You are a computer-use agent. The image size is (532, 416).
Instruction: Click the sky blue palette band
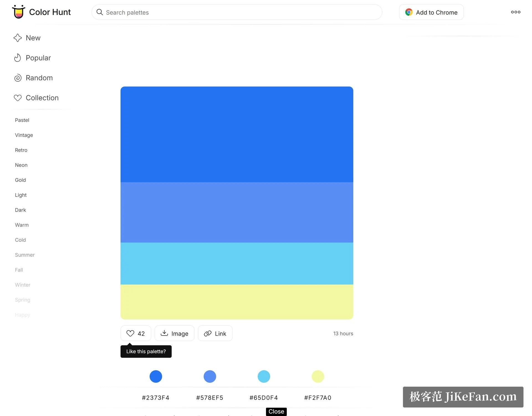(x=237, y=263)
